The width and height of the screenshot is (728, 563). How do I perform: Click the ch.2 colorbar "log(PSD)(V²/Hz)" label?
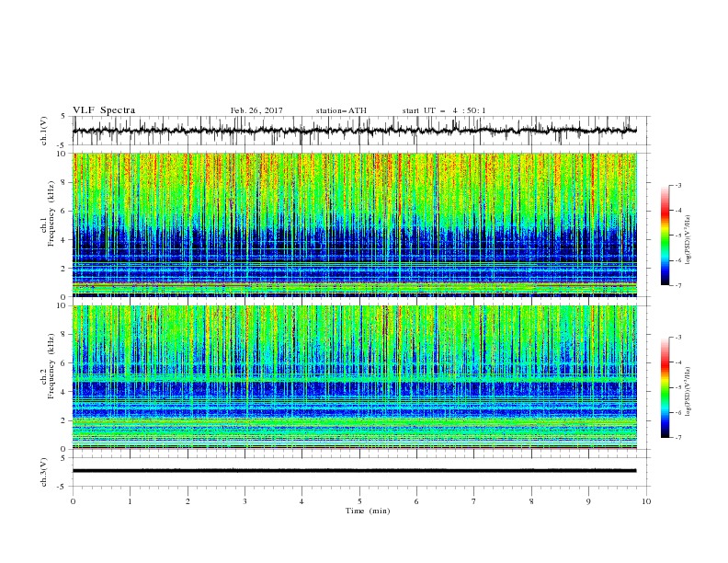[x=688, y=392]
